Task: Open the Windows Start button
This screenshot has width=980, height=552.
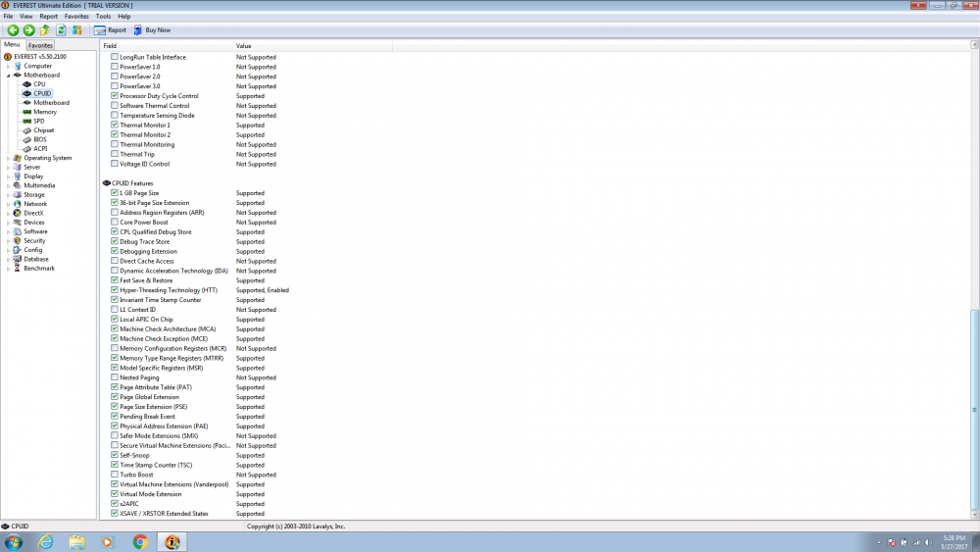Action: 13,542
